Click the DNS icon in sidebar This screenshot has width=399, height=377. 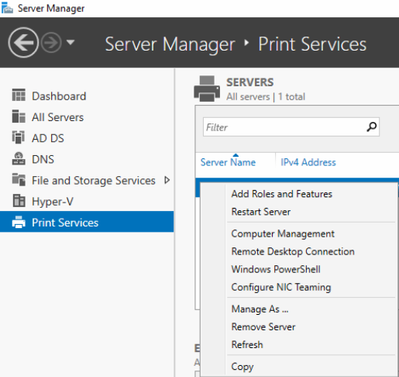19,158
